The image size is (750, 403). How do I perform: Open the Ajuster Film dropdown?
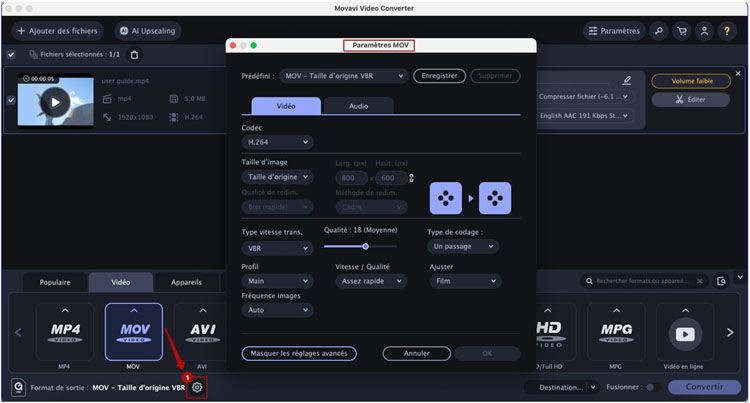465,281
